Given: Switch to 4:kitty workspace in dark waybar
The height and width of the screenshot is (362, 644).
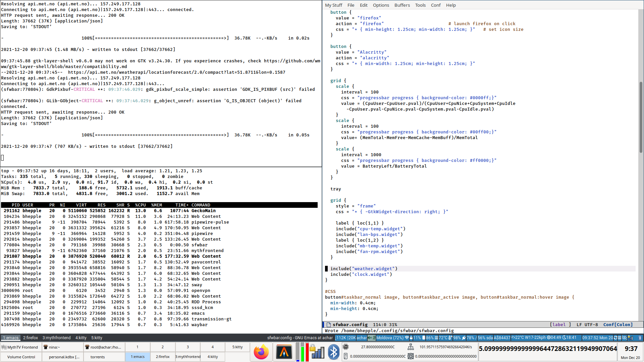Looking at the screenshot, I should pos(81,338).
